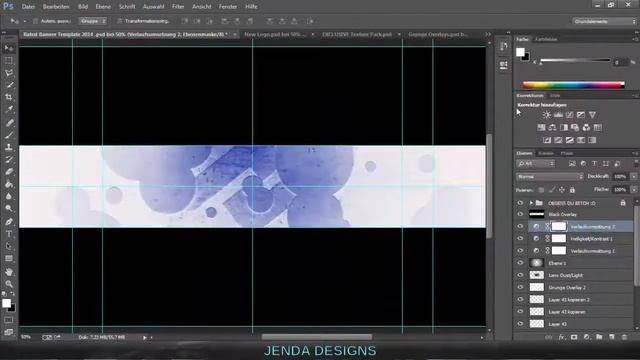Select the Zoom tool in toolbox
This screenshot has width=640, height=360.
9,284
